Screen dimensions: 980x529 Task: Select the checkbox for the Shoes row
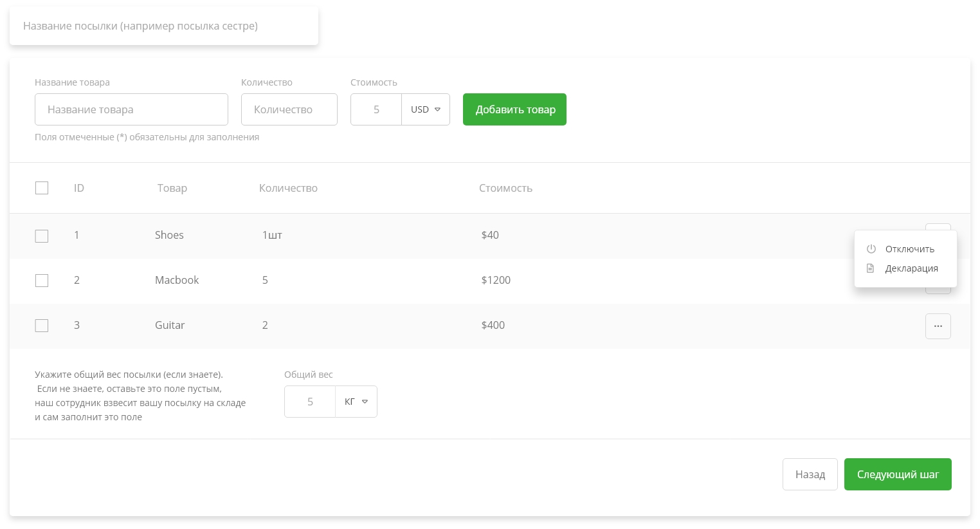click(42, 236)
